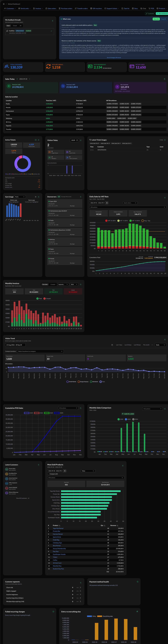Image resolution: width=168 pixels, height=644 pixels.
Task: Refresh the Doorservers panel
Action: click(x=81, y=197)
